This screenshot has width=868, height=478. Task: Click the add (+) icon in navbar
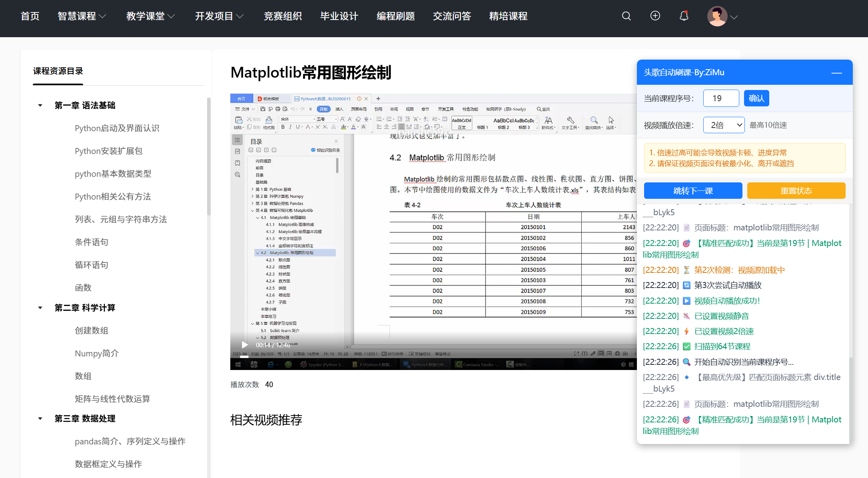[x=655, y=16]
